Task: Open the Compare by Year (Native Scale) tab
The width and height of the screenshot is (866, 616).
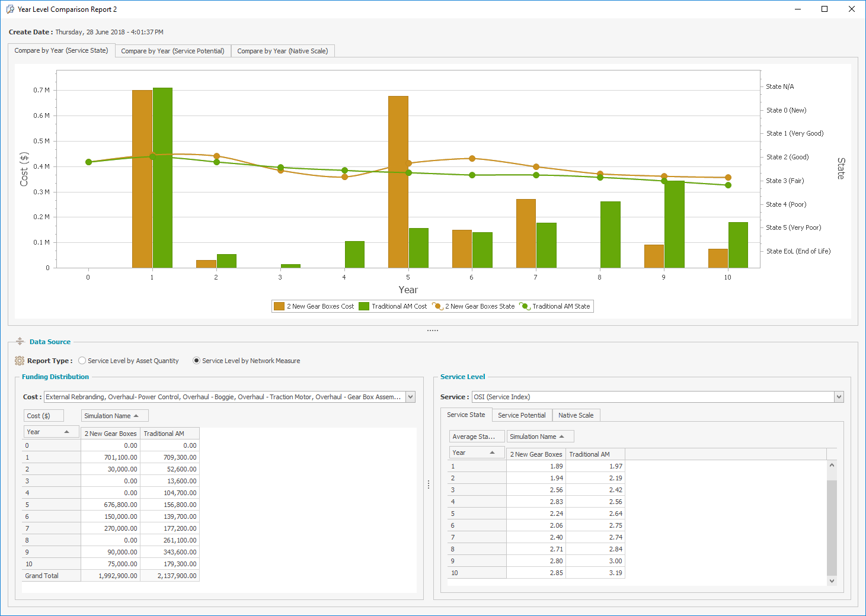Action: pyautogui.click(x=282, y=51)
